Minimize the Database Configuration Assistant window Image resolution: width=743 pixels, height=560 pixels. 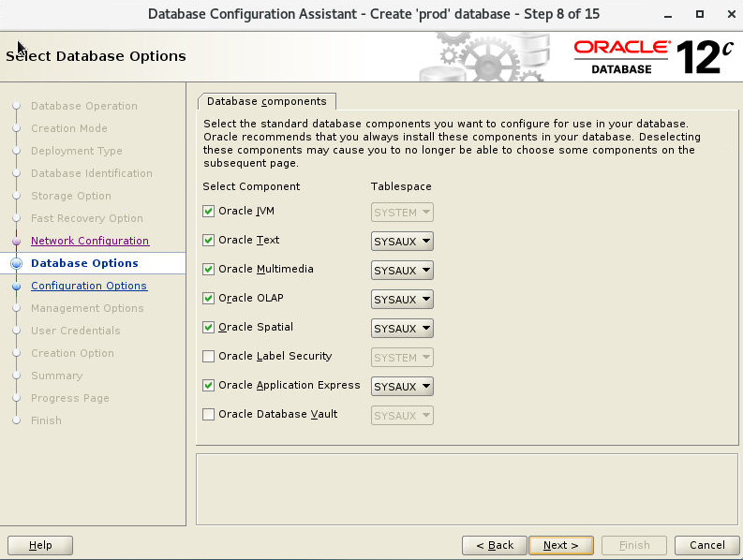[668, 15]
